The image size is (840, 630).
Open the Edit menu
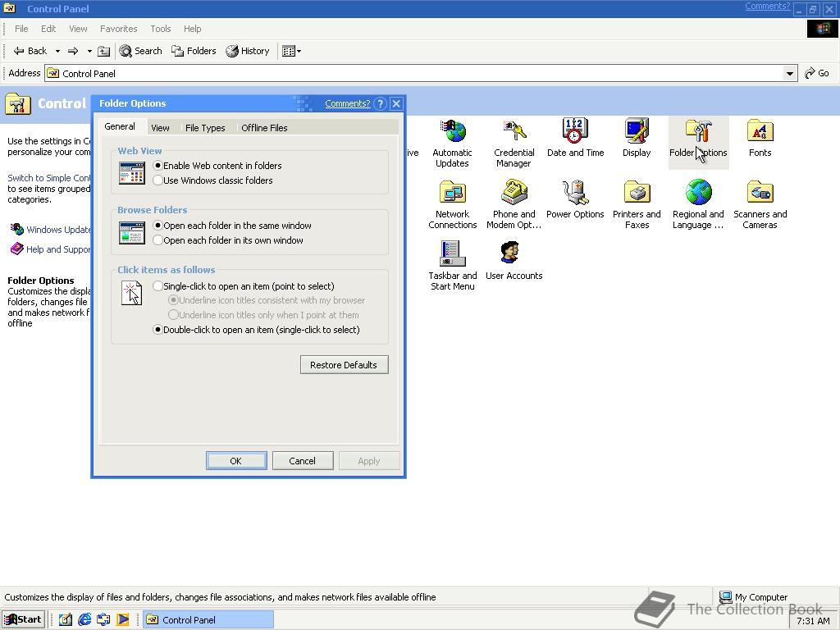(x=48, y=29)
